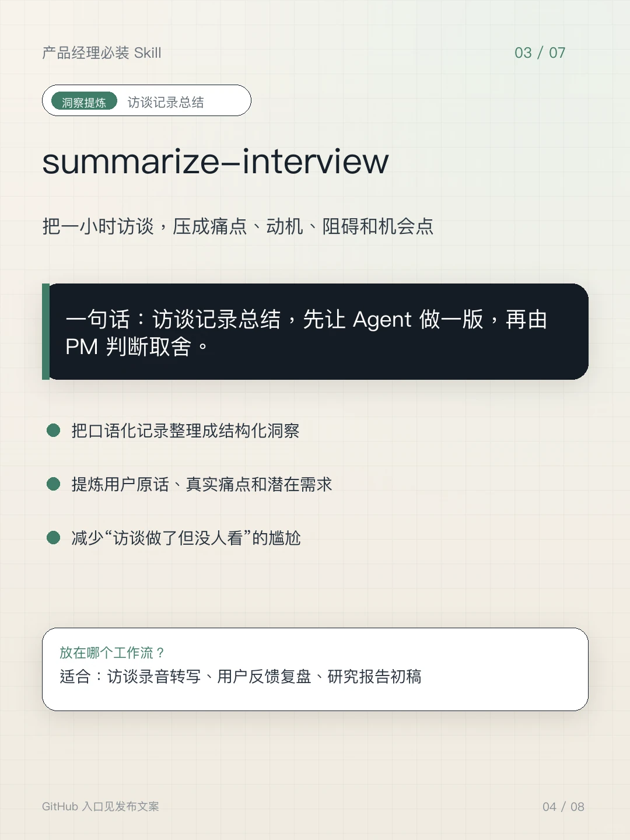The image size is (630, 840).
Task: Click the text 减少“访谈做了但没人看”的尴尬
Action: click(x=186, y=538)
